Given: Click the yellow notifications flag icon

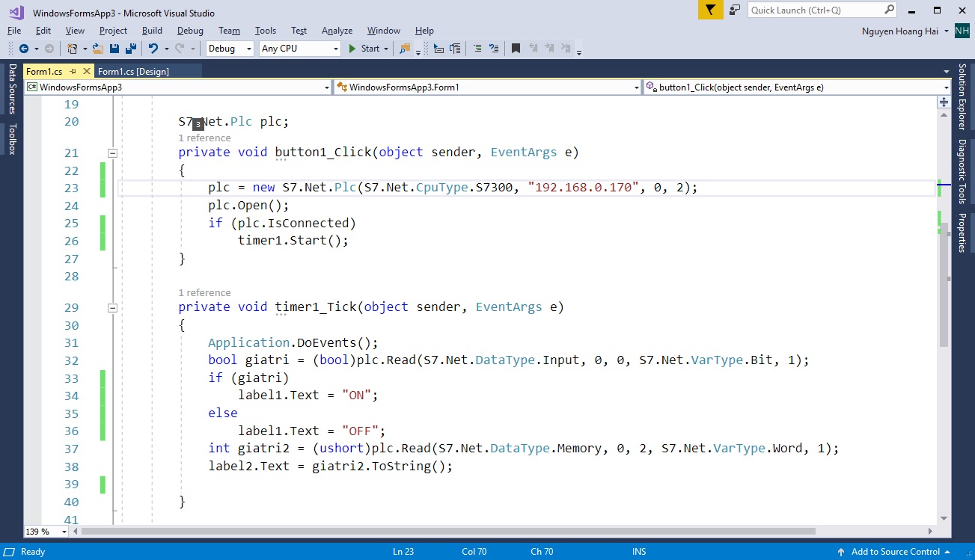Looking at the screenshot, I should [x=710, y=10].
